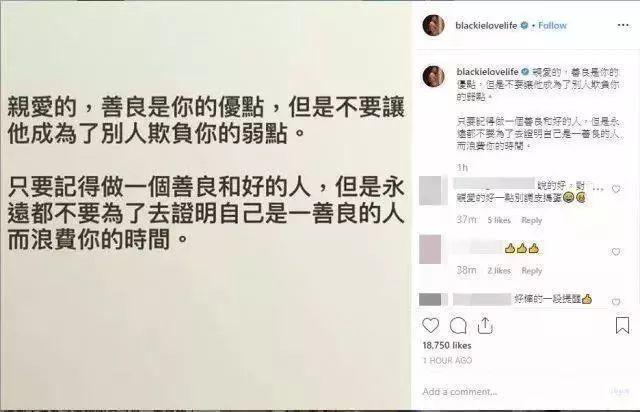Open options dots on first comment
Screen dimensions: 640x412
[x=598, y=189]
